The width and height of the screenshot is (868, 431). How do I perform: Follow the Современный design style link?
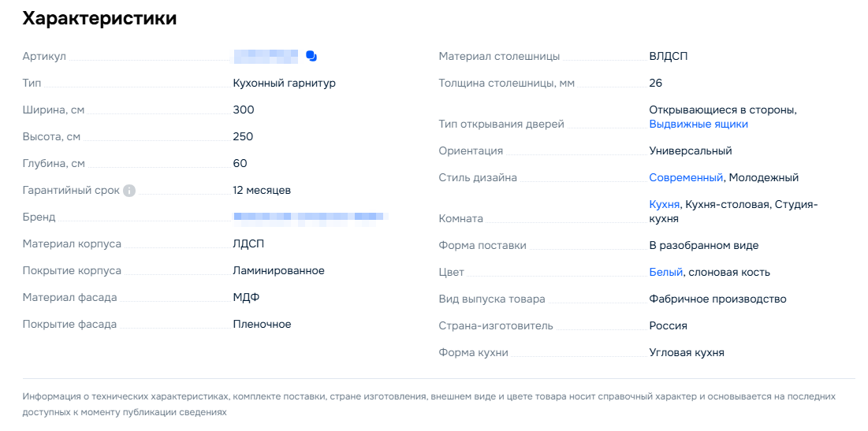click(685, 178)
